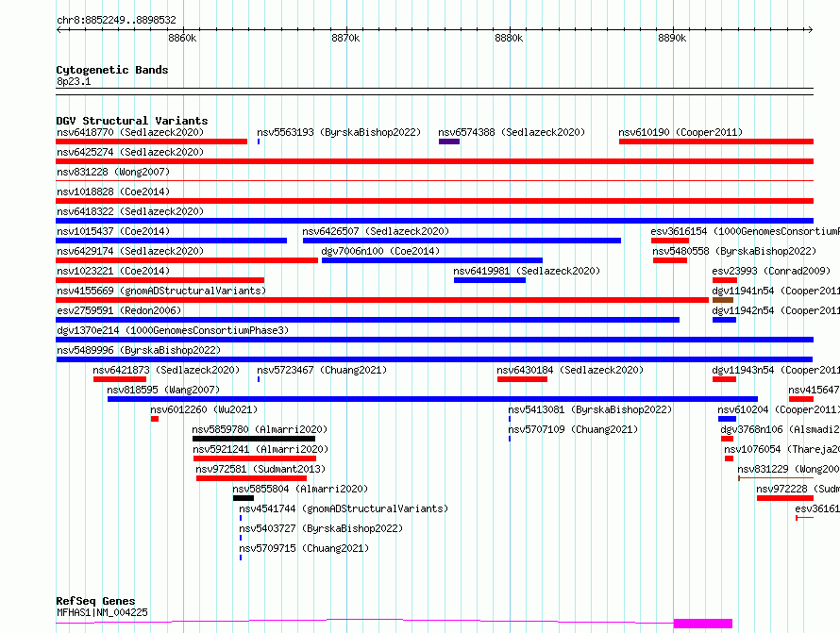Viewport: 840px width, 633px height.
Task: Click nsv610204 (Cooper2011) label
Action: click(779, 409)
